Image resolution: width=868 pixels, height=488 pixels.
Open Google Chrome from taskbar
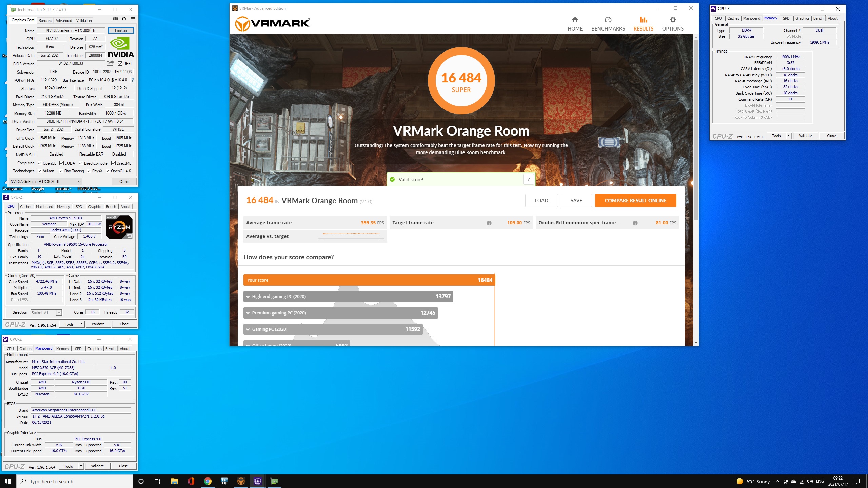(208, 481)
